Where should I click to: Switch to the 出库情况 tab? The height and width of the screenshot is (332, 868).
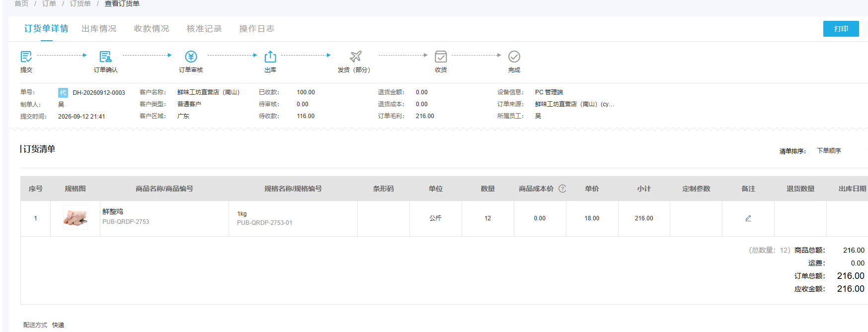click(99, 29)
